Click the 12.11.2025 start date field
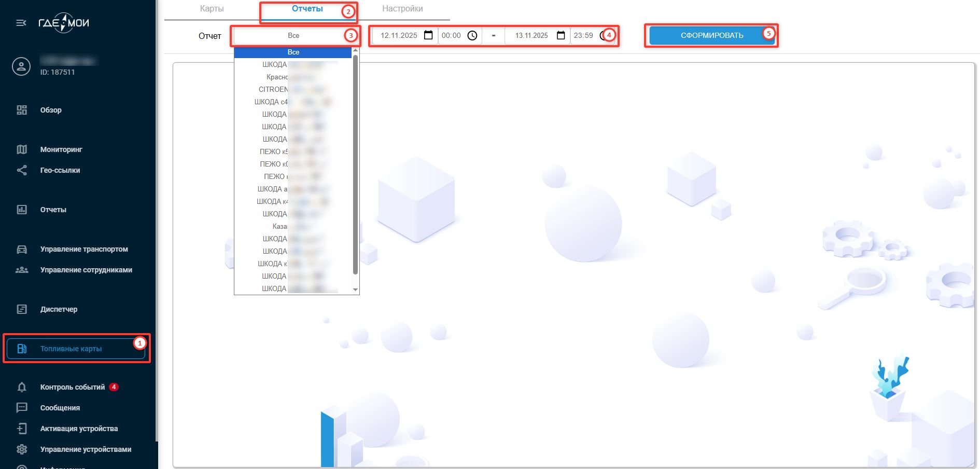This screenshot has height=469, width=980. (x=398, y=36)
